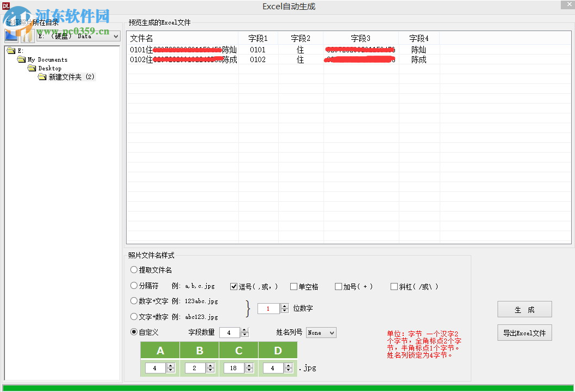Click the Desktop folder icon in tree
575x392 pixels.
pos(32,68)
